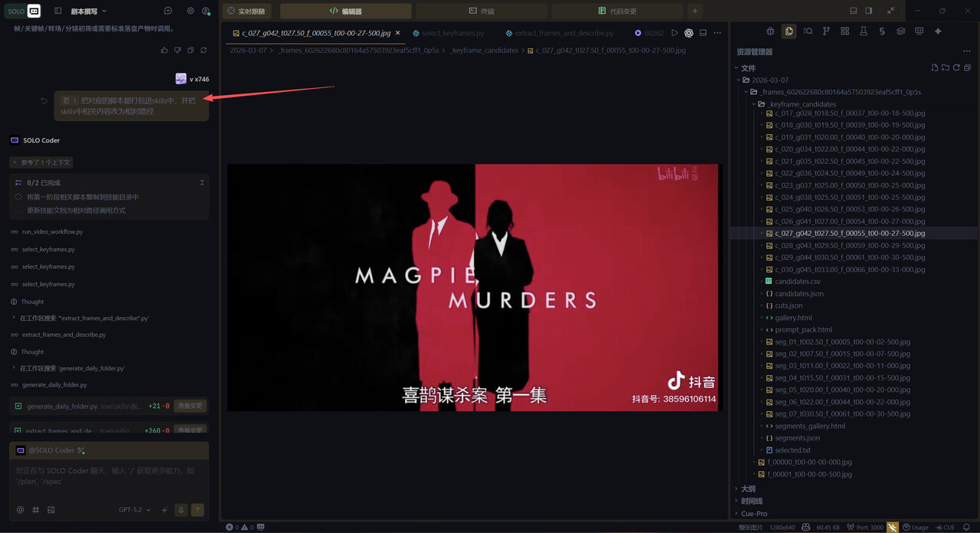The width and height of the screenshot is (980, 533).
Task: Switch to the 终端 tab
Action: coord(482,11)
